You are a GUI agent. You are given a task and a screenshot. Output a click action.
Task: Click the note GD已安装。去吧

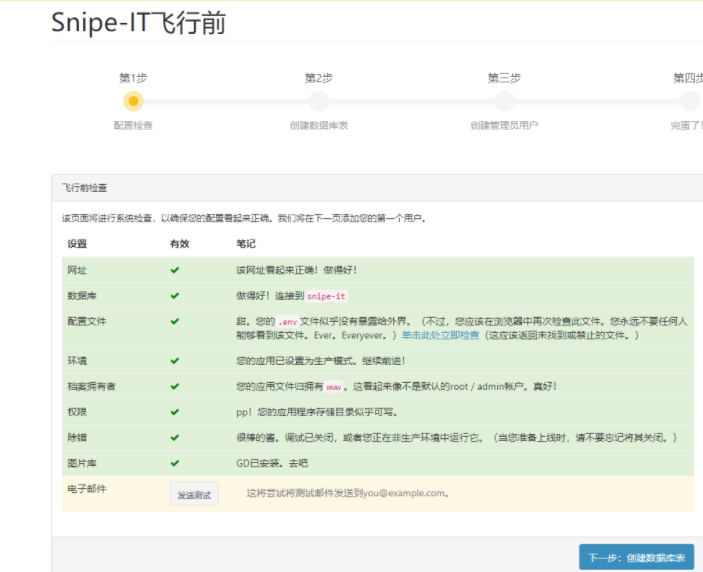coord(272,463)
